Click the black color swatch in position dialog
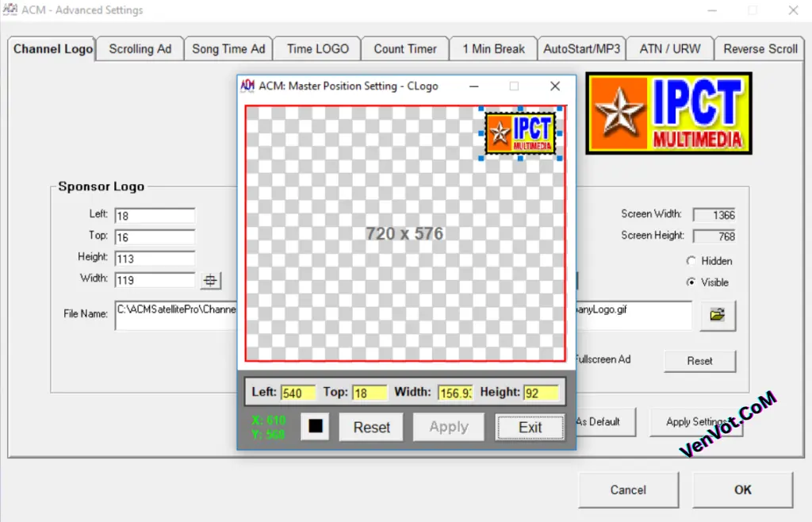The width and height of the screenshot is (812, 522). click(315, 426)
